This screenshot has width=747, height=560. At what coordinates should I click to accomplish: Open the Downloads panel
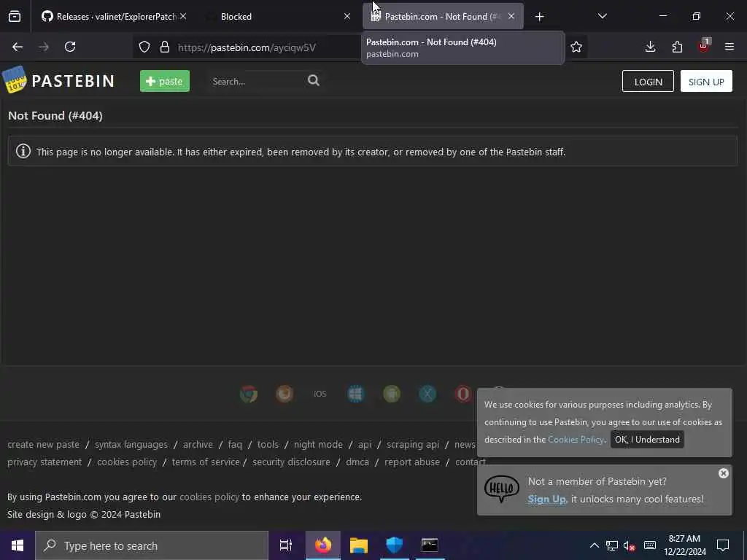pyautogui.click(x=650, y=47)
